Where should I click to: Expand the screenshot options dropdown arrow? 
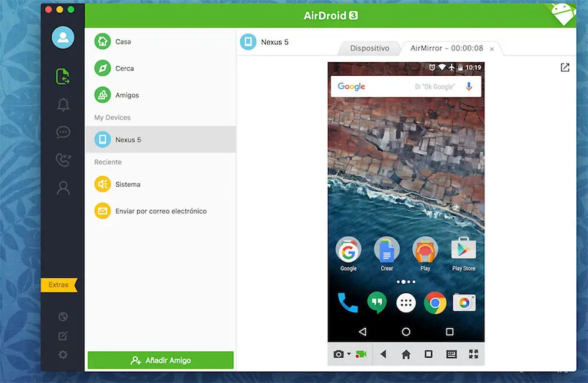(x=349, y=354)
